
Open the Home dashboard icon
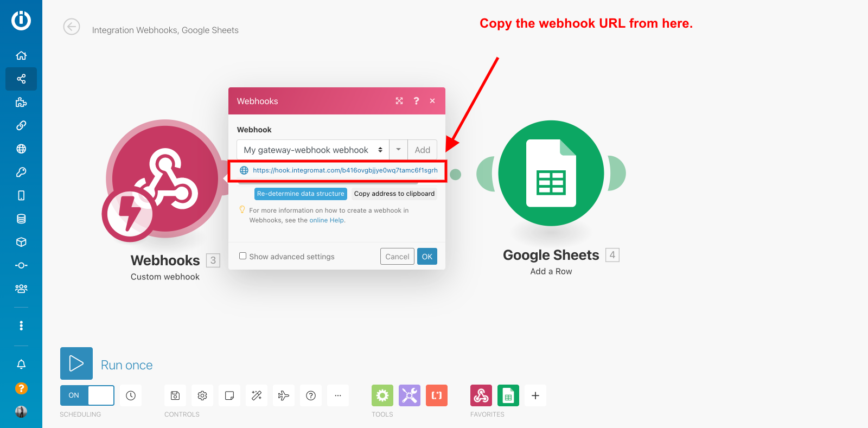[x=21, y=55]
